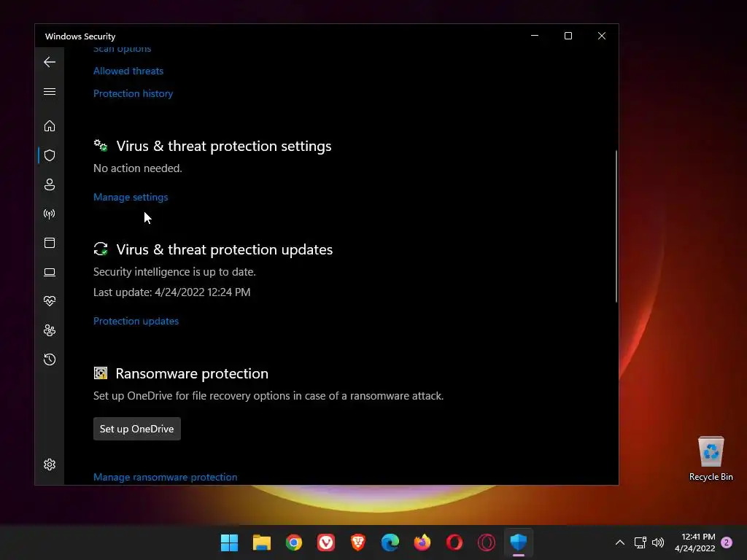Screen dimensions: 747x560
Task: Open Settings gear in Windows Security
Action: pyautogui.click(x=50, y=464)
